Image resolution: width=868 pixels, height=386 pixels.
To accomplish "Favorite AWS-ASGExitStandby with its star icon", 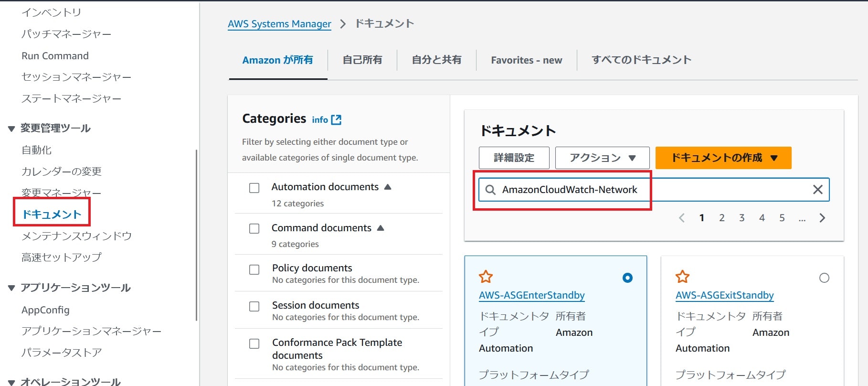I will tap(682, 277).
